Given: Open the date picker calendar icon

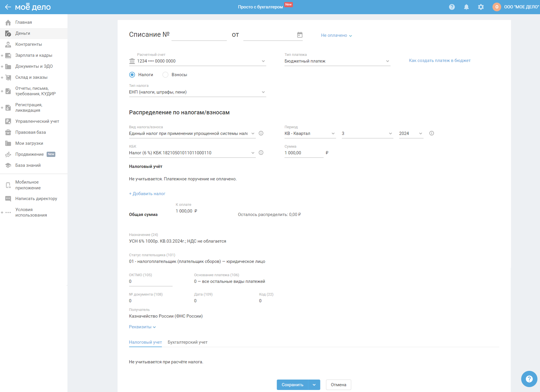Looking at the screenshot, I should (x=300, y=35).
